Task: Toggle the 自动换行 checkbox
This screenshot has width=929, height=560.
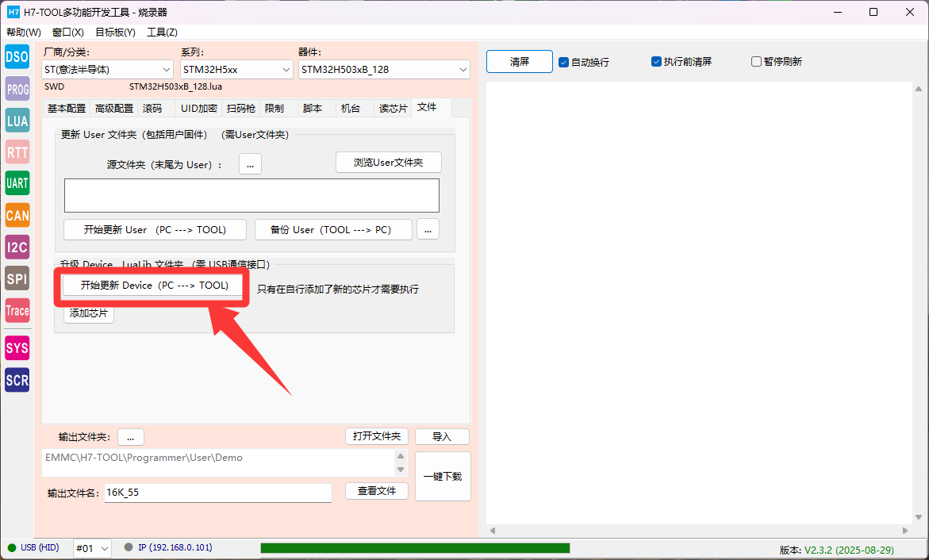Action: tap(584, 62)
